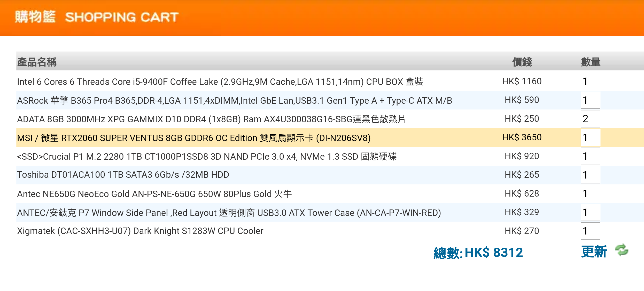This screenshot has width=644, height=291.
Task: Select the ANTEC P7 Window Side Panel name
Action: 229,213
